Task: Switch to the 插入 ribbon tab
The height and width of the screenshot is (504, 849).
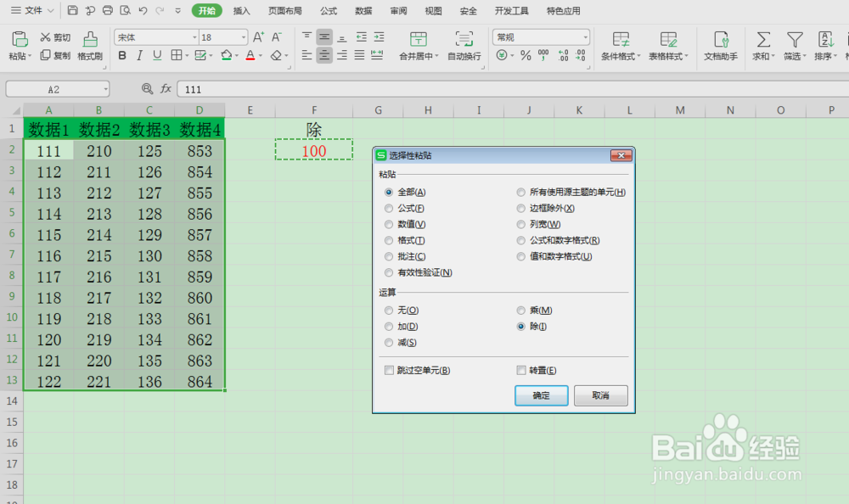Action: coord(241,11)
